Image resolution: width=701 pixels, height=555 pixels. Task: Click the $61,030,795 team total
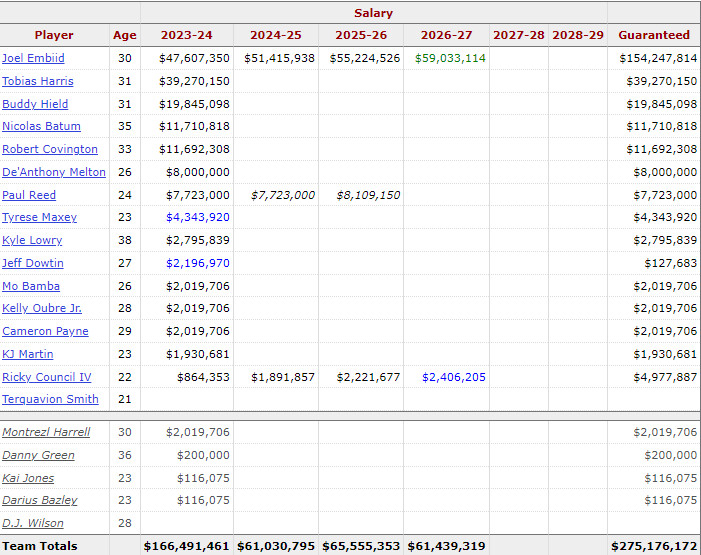pyautogui.click(x=276, y=546)
